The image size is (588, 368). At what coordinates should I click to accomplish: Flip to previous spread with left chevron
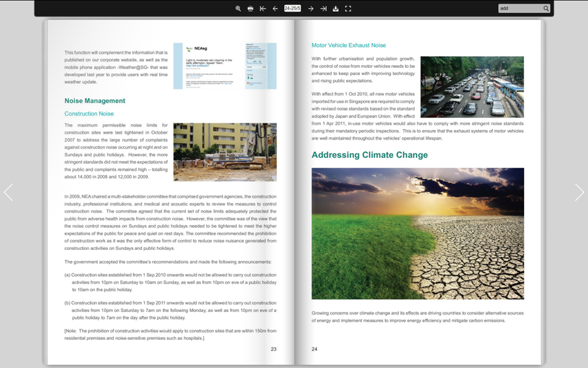(8, 192)
